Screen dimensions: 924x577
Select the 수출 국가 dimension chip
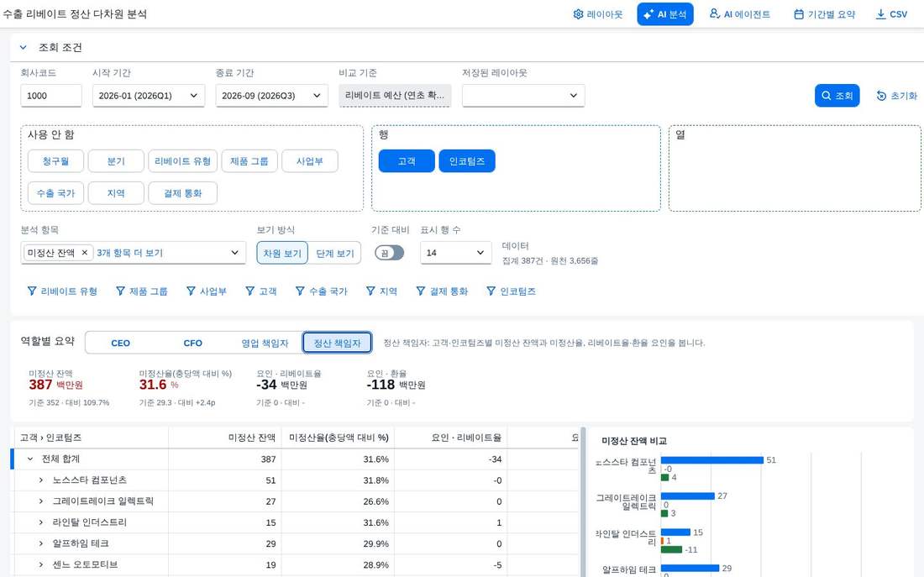tap(55, 192)
